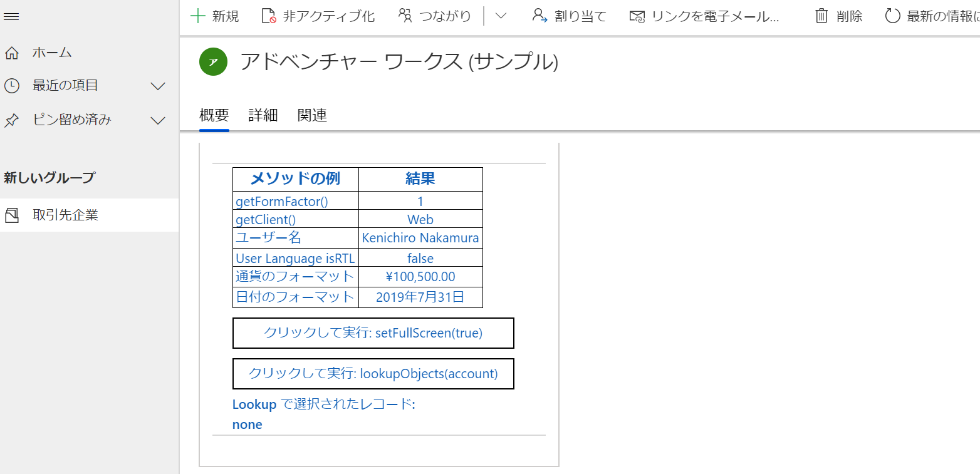Click the Web result value
Viewport: 980px width, 474px height.
point(420,219)
